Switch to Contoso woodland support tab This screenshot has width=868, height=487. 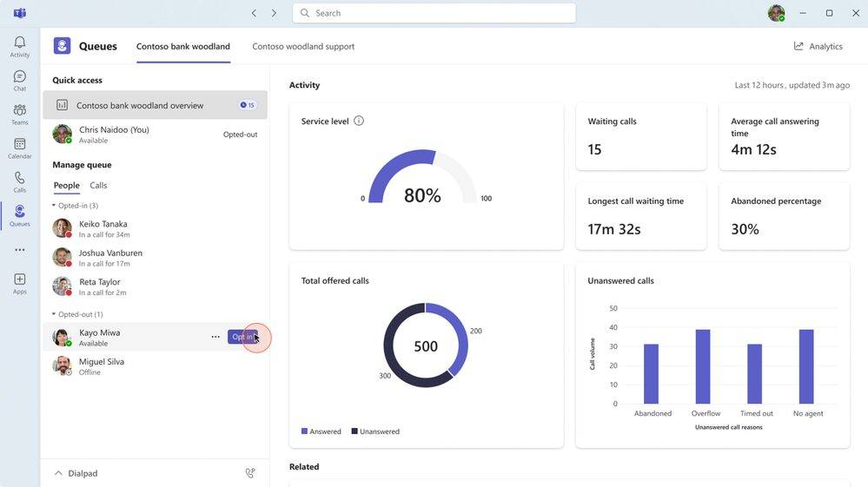click(303, 46)
